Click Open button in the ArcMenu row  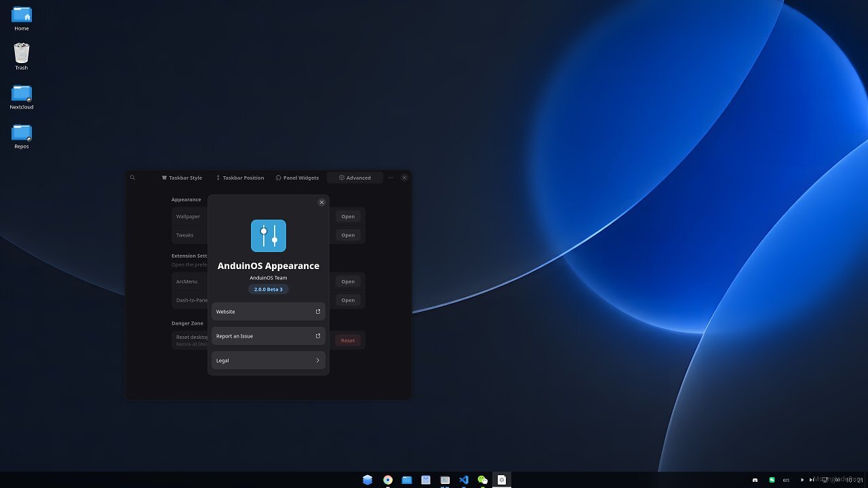(348, 281)
